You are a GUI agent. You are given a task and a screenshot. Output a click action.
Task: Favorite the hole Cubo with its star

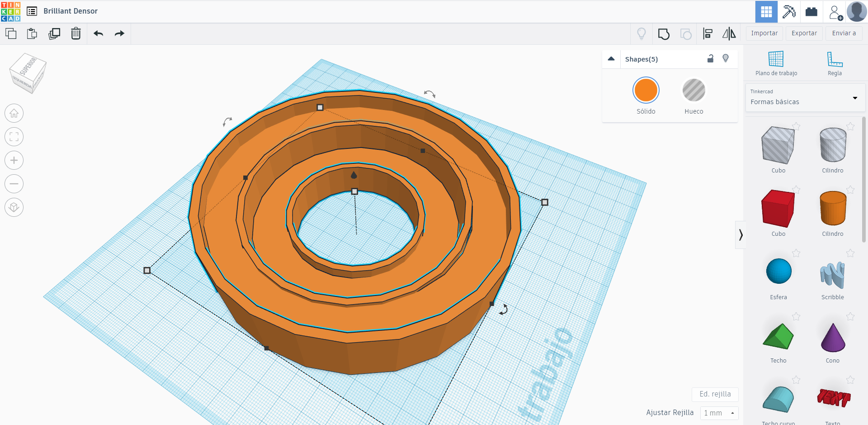(x=796, y=126)
